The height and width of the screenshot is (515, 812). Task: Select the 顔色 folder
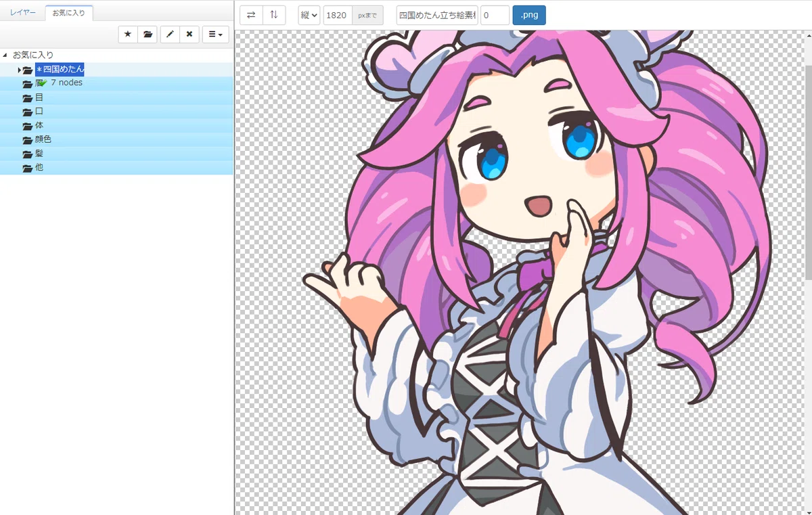click(x=116, y=139)
